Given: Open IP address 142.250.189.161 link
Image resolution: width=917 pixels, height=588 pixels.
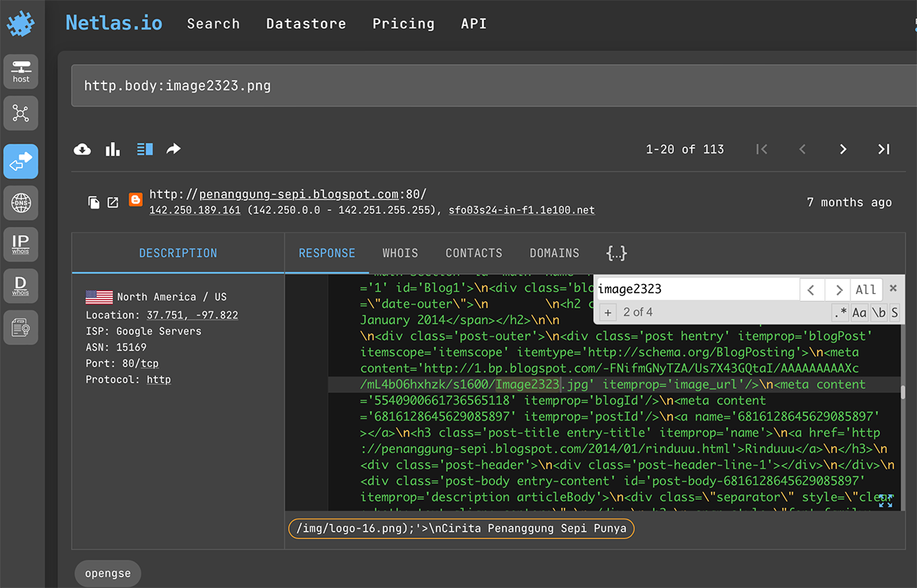Looking at the screenshot, I should [195, 210].
